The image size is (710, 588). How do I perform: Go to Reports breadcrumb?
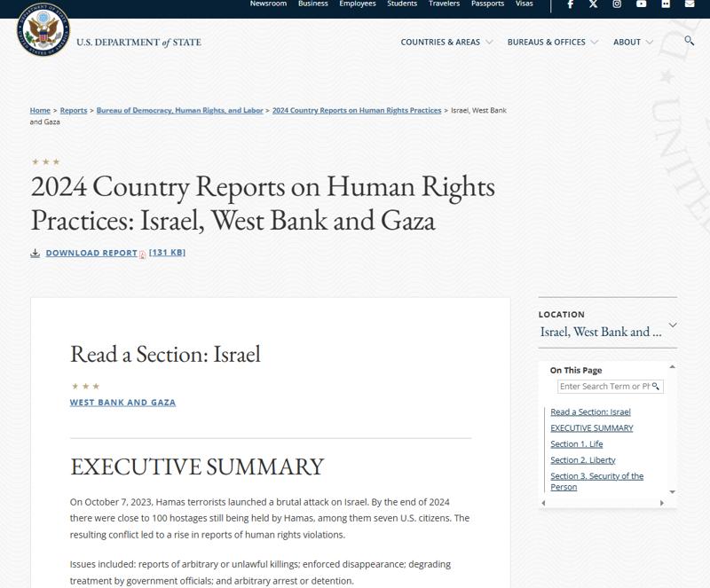tap(74, 111)
